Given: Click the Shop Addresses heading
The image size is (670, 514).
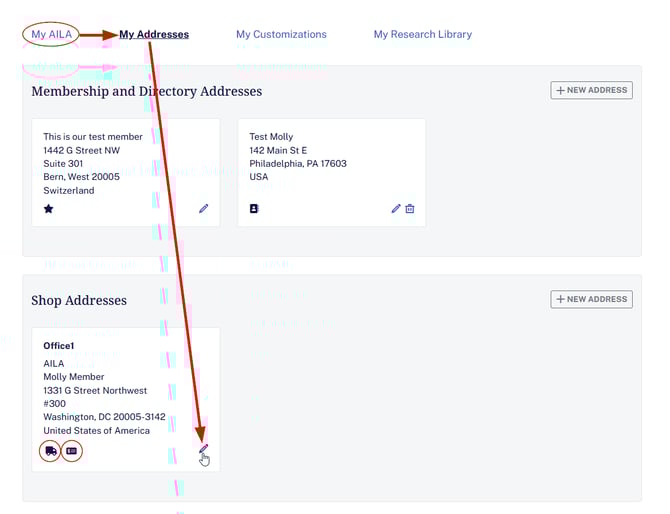Looking at the screenshot, I should click(79, 300).
